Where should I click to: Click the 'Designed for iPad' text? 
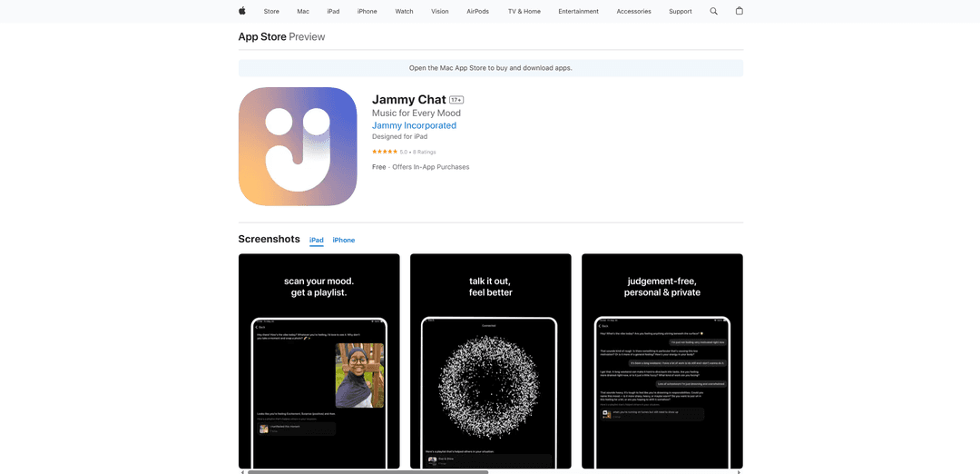coord(399,136)
